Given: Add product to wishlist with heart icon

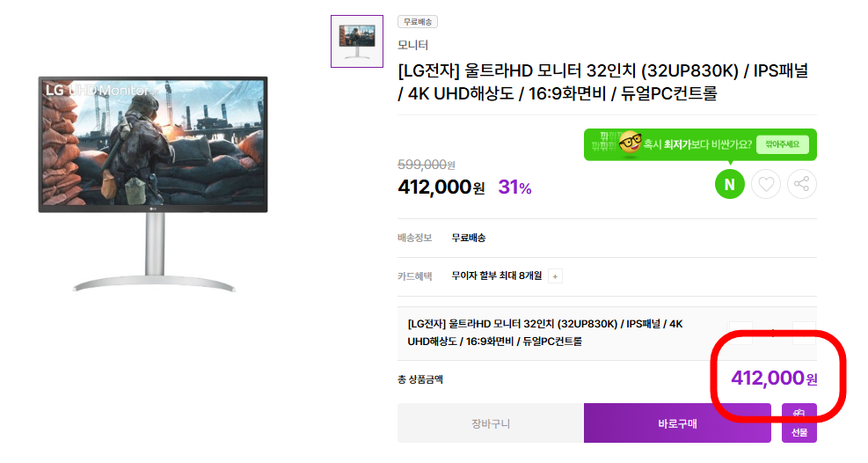Looking at the screenshot, I should pos(766,184).
